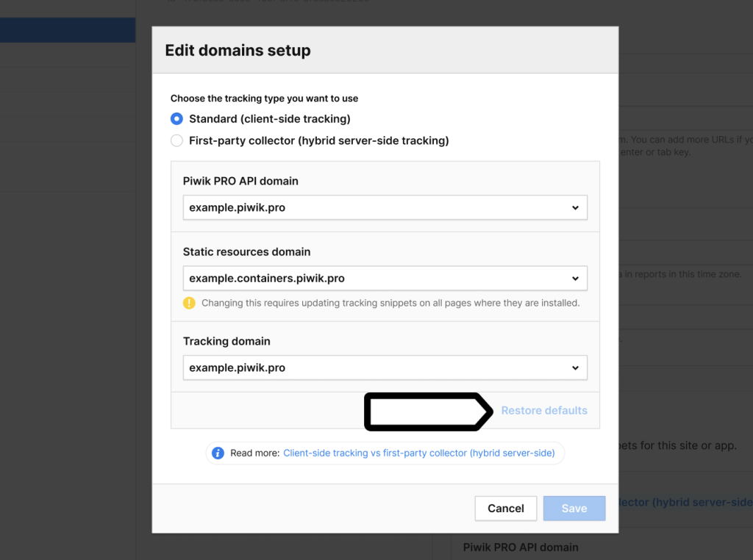Click 'Piwik PRO API domain' heading in background page
Image resolution: width=753 pixels, height=560 pixels.
click(x=521, y=547)
